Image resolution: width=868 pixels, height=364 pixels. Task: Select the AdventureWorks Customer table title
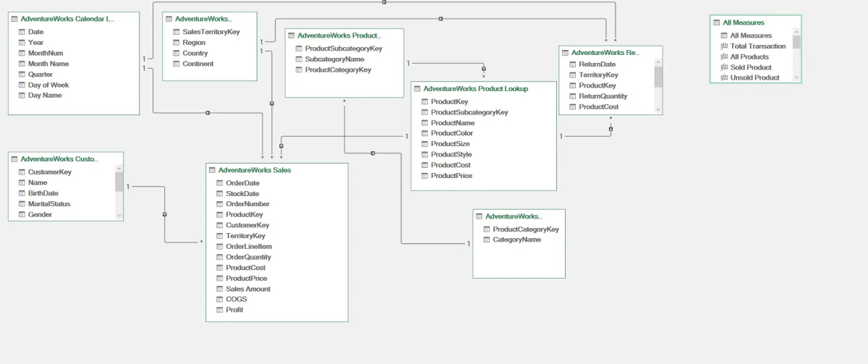[59, 158]
